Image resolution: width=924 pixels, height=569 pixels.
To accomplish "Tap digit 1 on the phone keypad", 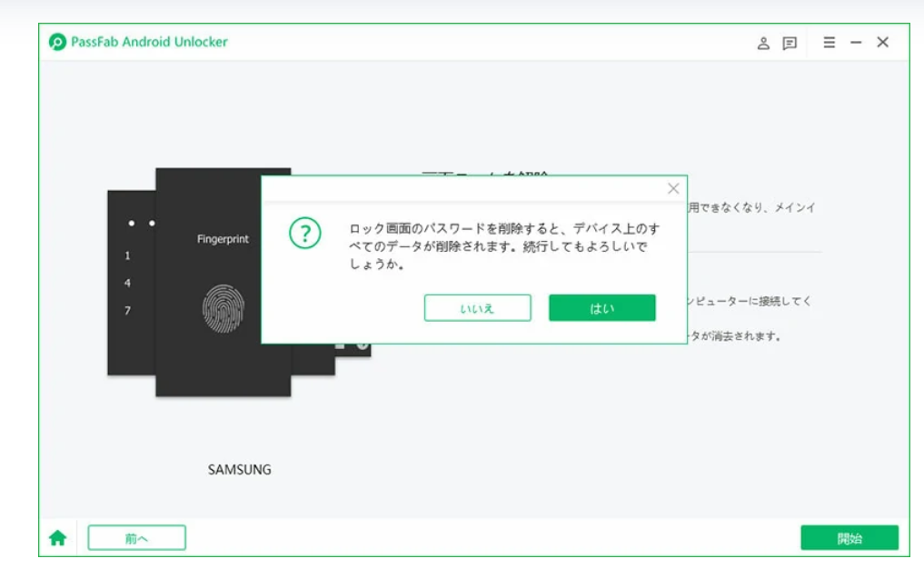I will click(127, 255).
